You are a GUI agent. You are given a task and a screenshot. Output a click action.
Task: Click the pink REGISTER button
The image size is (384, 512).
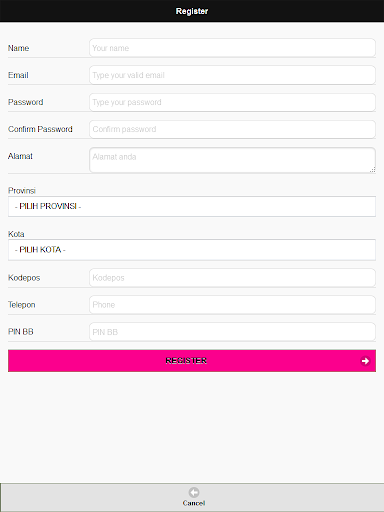192,361
